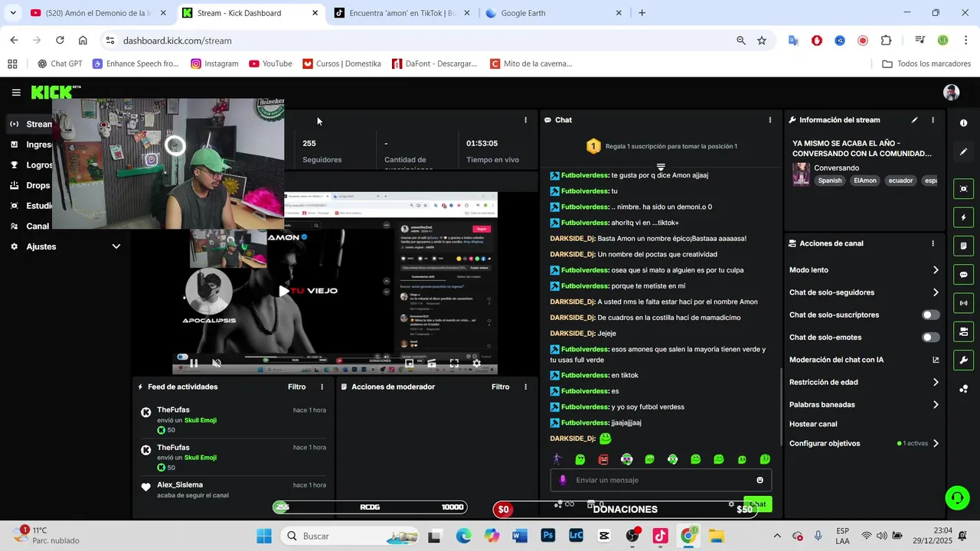Open Acciones de canal three-dot menu
The width and height of the screenshot is (980, 551).
coord(933,243)
